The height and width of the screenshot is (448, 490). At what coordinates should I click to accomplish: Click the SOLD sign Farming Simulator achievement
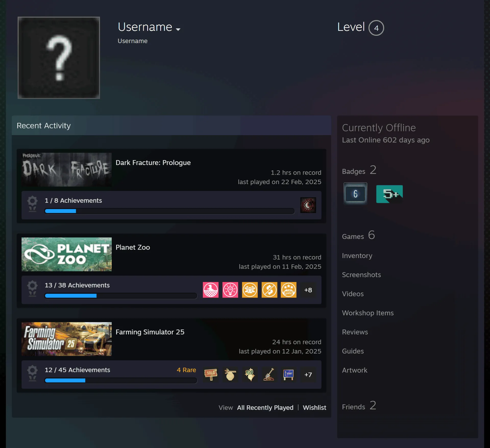click(x=211, y=375)
